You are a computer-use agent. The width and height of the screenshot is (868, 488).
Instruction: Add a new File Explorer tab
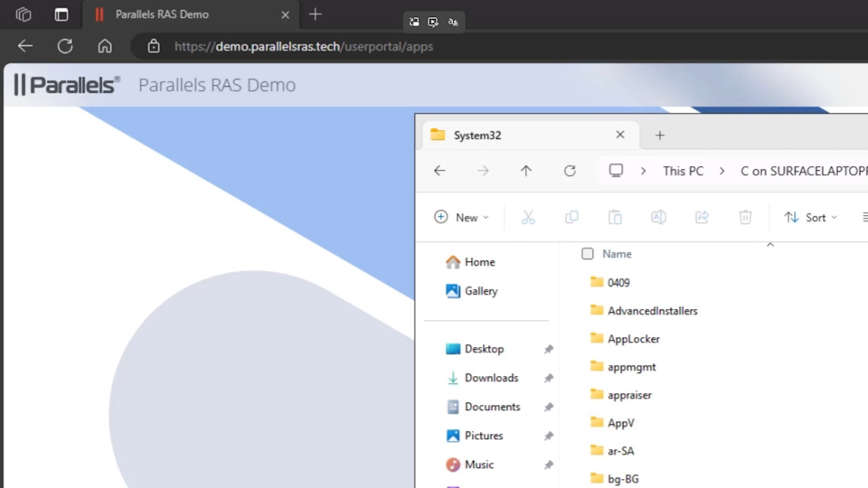pos(660,135)
